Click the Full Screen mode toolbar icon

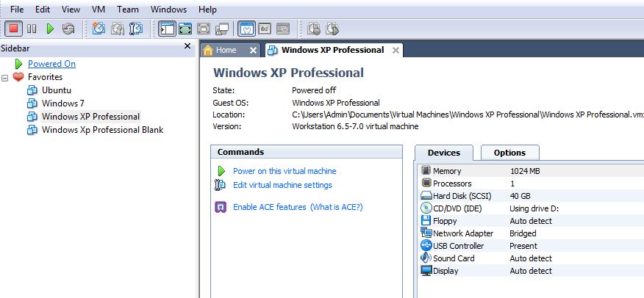(x=204, y=29)
